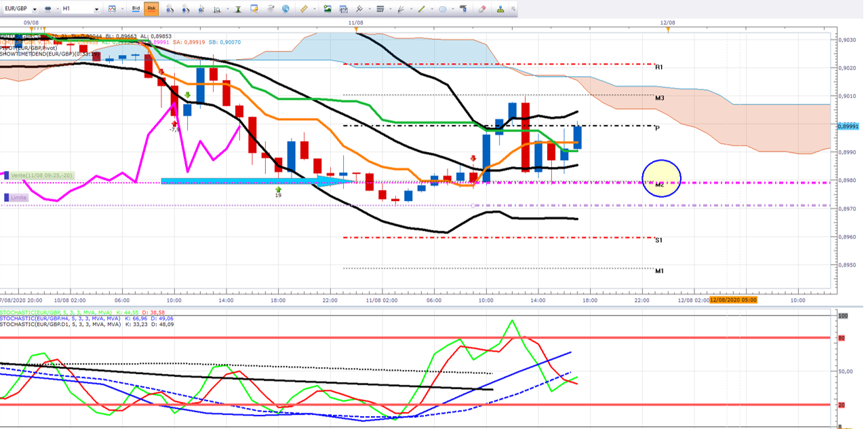Click the 12/08 date marker on top axis
Viewport: 868px width, 429px height.
669,22
